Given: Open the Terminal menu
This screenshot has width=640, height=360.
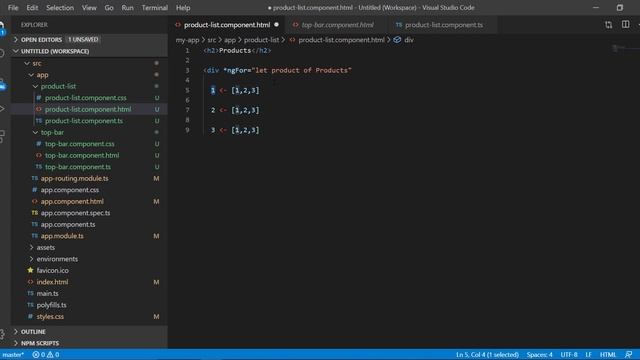Looking at the screenshot, I should click(x=155, y=8).
